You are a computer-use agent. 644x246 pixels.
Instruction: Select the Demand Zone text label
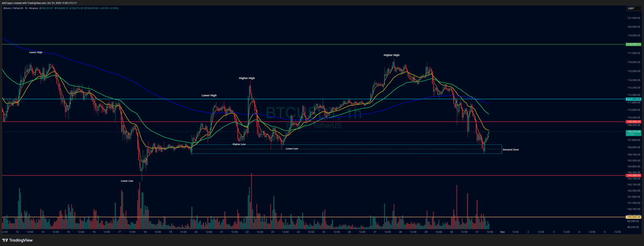pyautogui.click(x=510, y=150)
